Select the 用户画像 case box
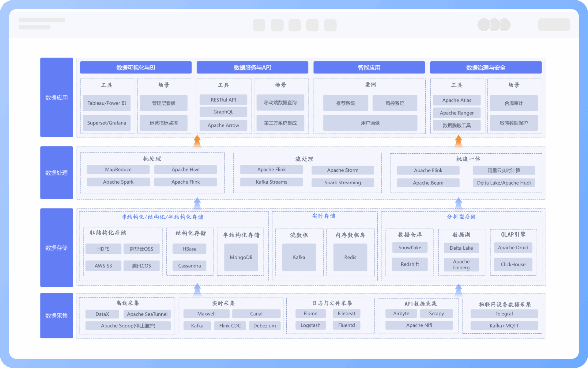This screenshot has height=368, width=588. 370,123
